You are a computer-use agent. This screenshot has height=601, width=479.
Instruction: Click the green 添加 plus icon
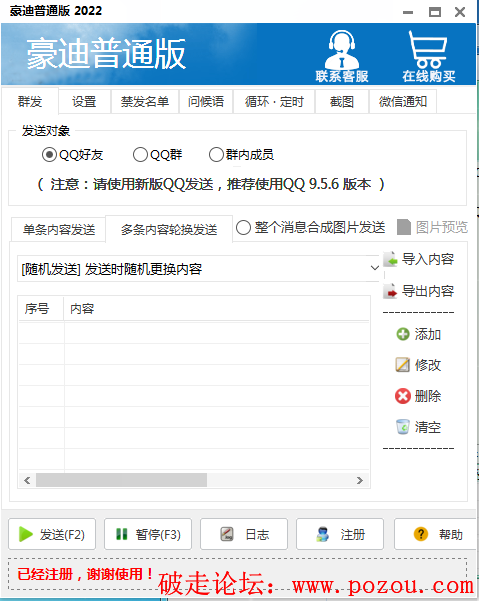point(403,334)
